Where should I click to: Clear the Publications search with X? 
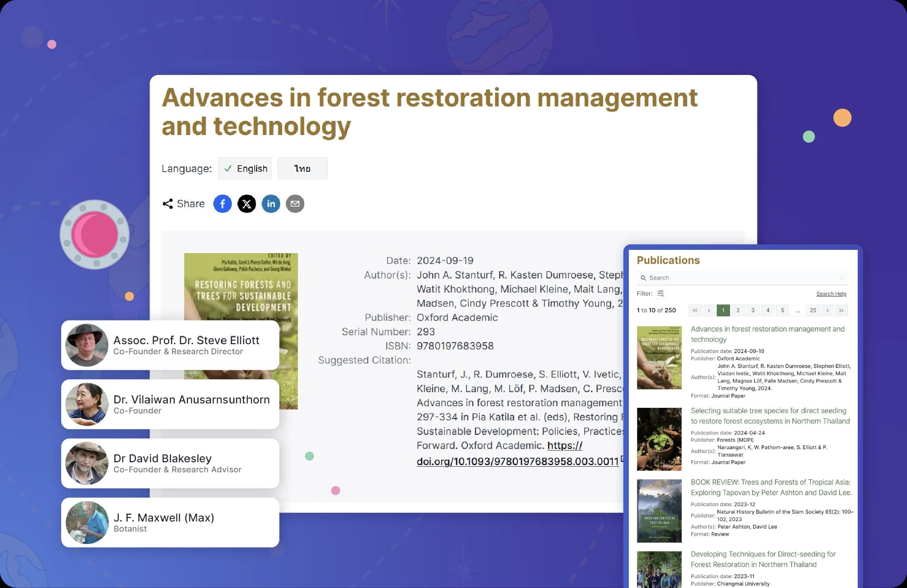tap(841, 278)
